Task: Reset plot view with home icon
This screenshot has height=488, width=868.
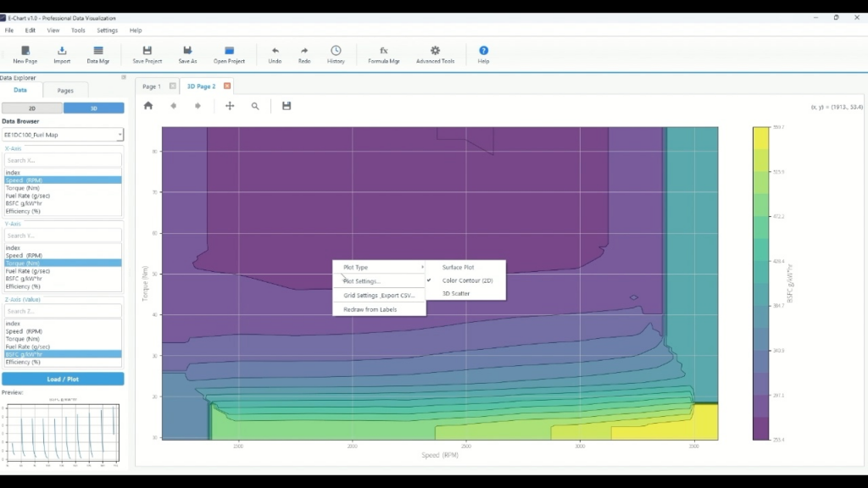Action: [148, 106]
